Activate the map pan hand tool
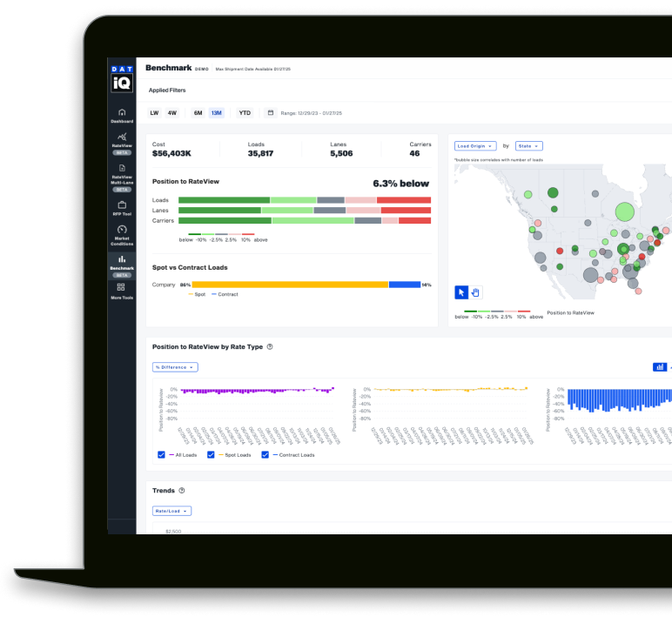Viewport: 672px width, 637px height. [x=475, y=292]
